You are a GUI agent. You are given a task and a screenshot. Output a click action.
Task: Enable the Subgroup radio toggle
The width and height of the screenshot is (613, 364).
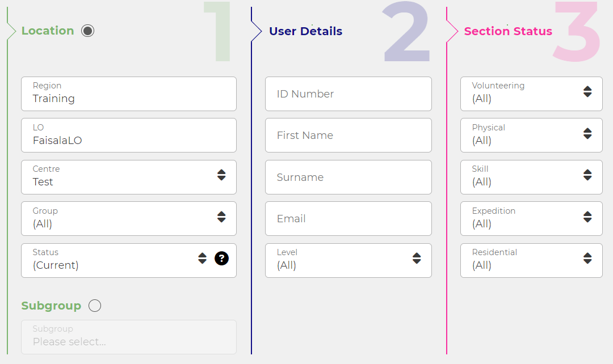pyautogui.click(x=95, y=306)
